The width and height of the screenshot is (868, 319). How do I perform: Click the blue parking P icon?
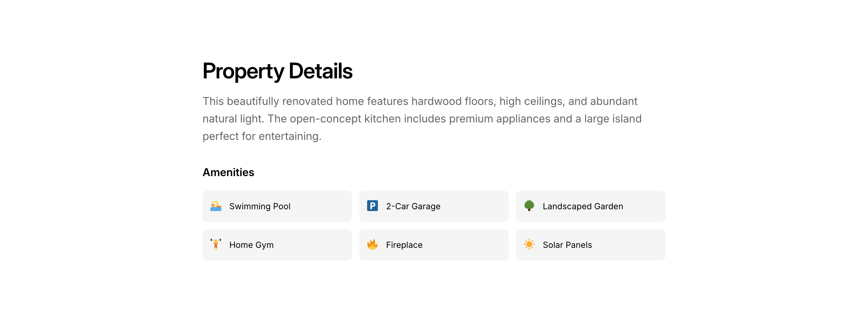coord(372,206)
